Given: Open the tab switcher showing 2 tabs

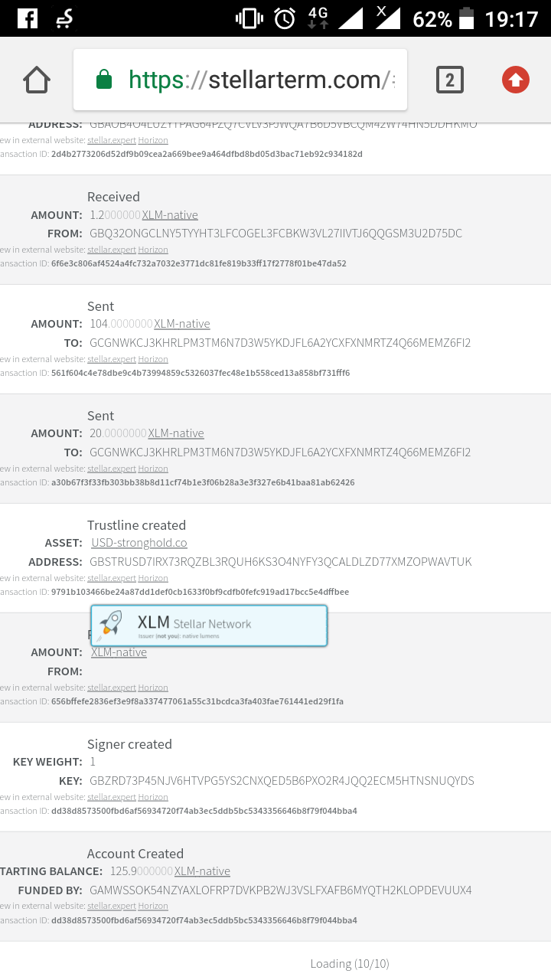Looking at the screenshot, I should pos(449,80).
